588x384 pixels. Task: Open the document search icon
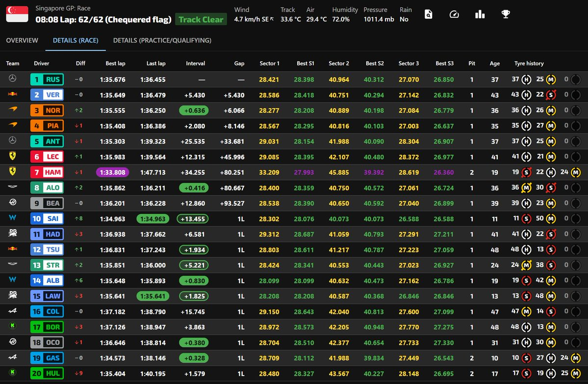(429, 14)
